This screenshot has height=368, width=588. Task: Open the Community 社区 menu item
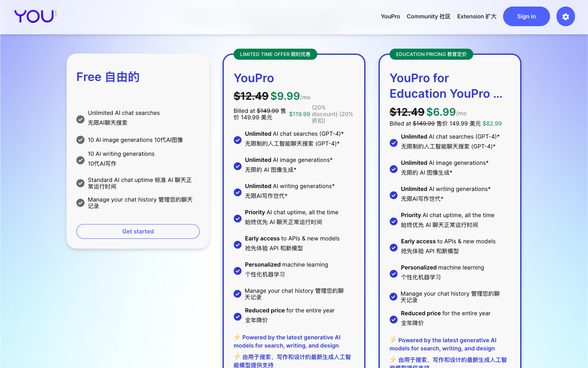428,16
